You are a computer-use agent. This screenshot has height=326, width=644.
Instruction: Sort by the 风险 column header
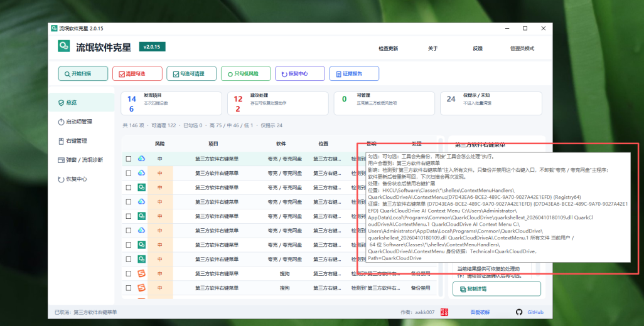coord(160,144)
